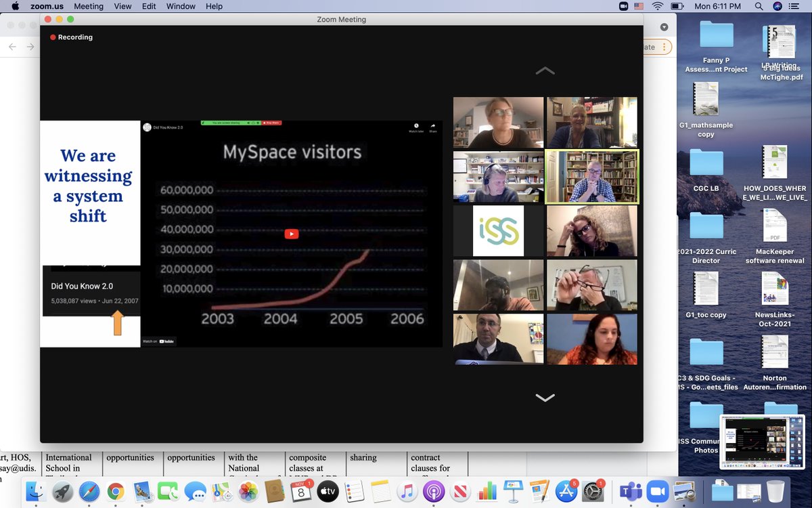Show next participants with the down chevron

click(x=545, y=398)
